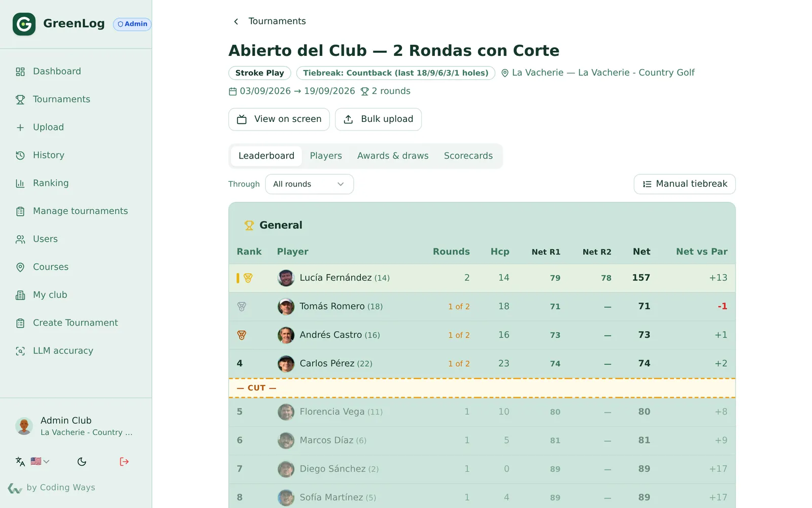This screenshot has width=812, height=508.
Task: Open Create Tournament in the sidebar
Action: click(76, 323)
